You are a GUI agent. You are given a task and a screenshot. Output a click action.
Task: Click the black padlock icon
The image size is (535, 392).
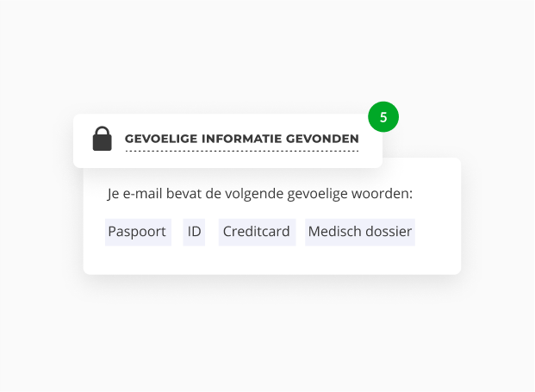(103, 139)
